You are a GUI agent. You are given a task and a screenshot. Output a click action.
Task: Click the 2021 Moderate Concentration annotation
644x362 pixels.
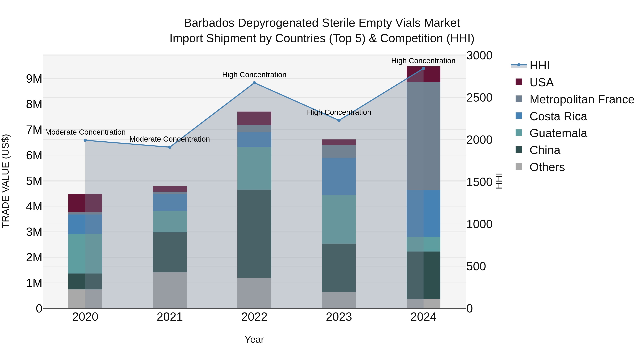point(170,139)
